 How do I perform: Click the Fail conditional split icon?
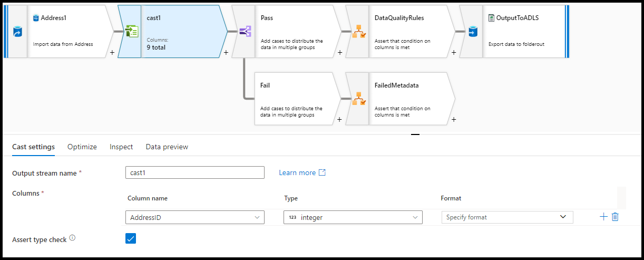(245, 99)
